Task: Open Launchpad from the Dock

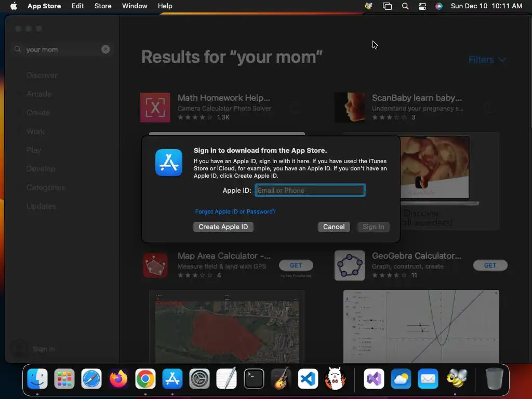Action: pos(64,379)
